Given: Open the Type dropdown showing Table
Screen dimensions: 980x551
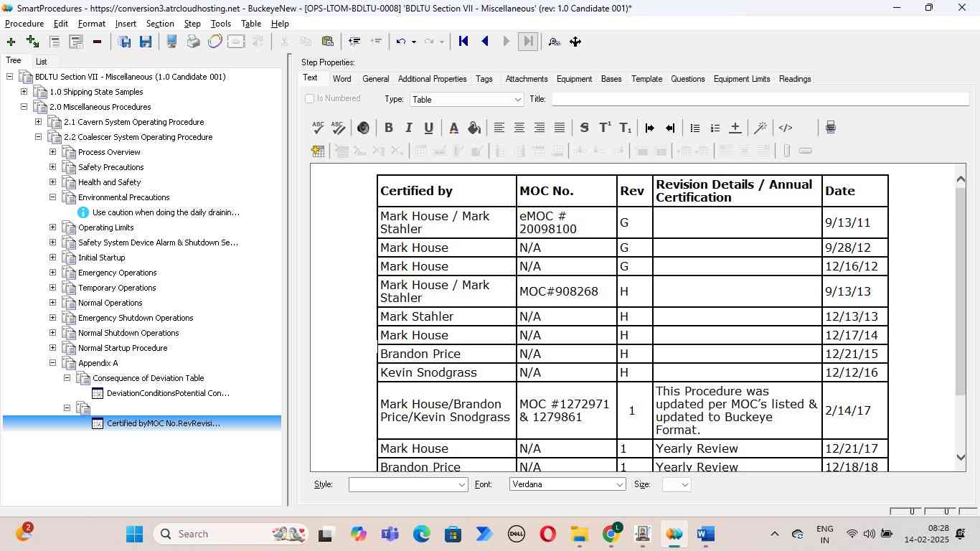Looking at the screenshot, I should coord(466,100).
